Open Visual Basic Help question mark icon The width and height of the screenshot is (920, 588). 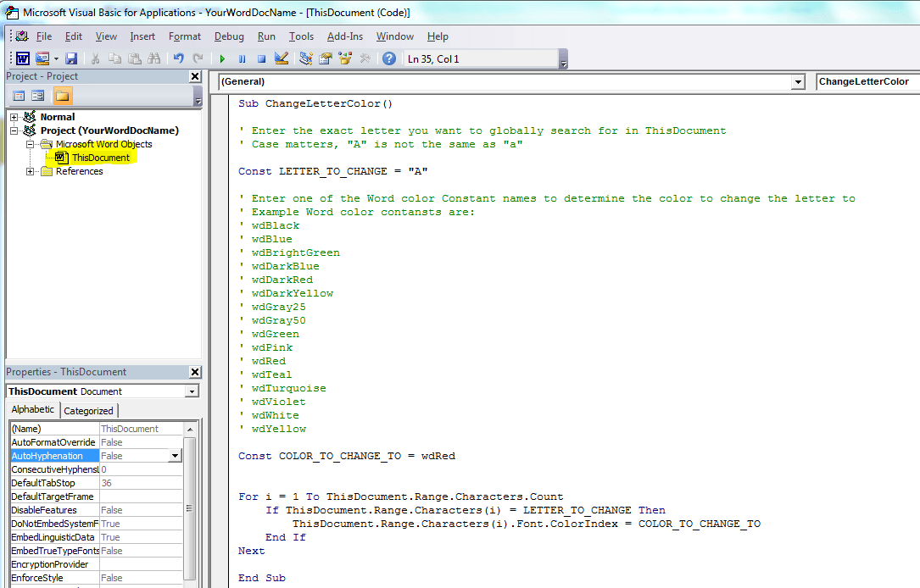pyautogui.click(x=389, y=58)
